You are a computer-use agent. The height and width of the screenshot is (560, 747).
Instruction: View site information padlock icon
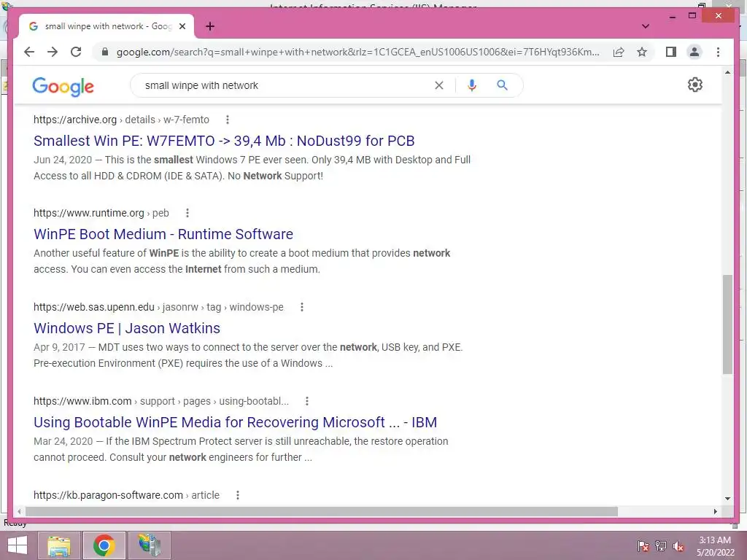(105, 52)
